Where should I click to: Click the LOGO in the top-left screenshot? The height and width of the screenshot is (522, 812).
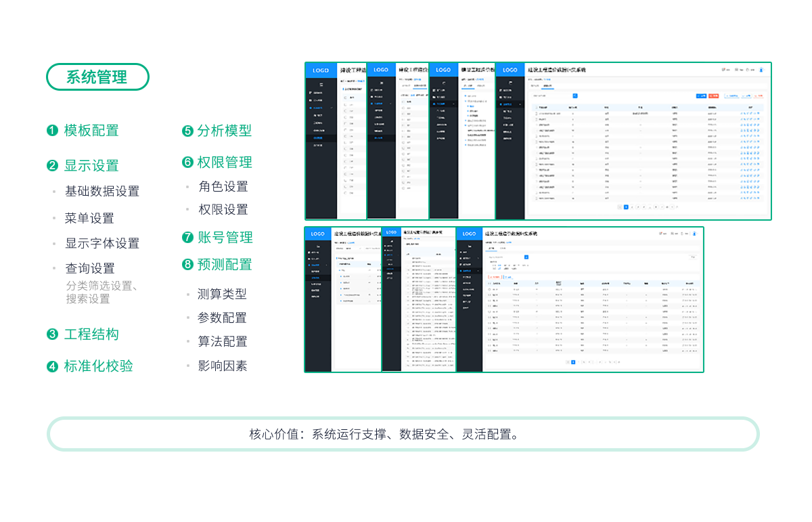321,70
